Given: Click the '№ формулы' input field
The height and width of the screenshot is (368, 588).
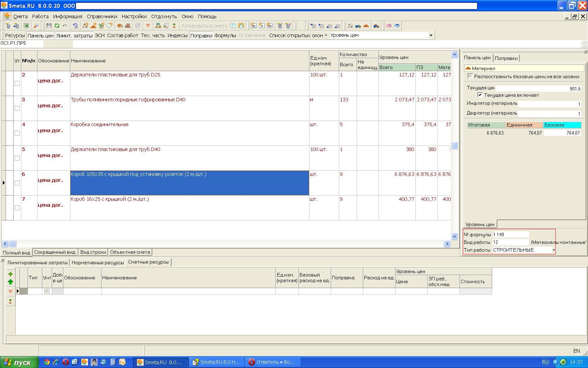Looking at the screenshot, I should point(510,234).
